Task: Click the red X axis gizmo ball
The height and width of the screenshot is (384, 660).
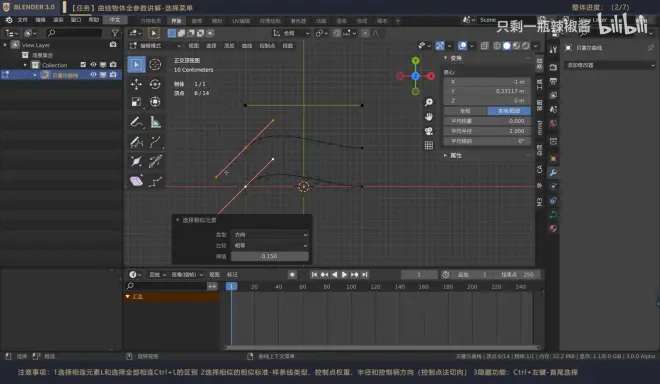Action: tap(431, 76)
